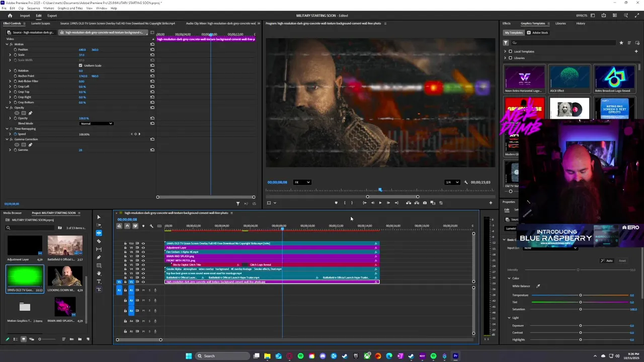
Task: Click the Lift button in Program monitor
Action: (x=409, y=203)
